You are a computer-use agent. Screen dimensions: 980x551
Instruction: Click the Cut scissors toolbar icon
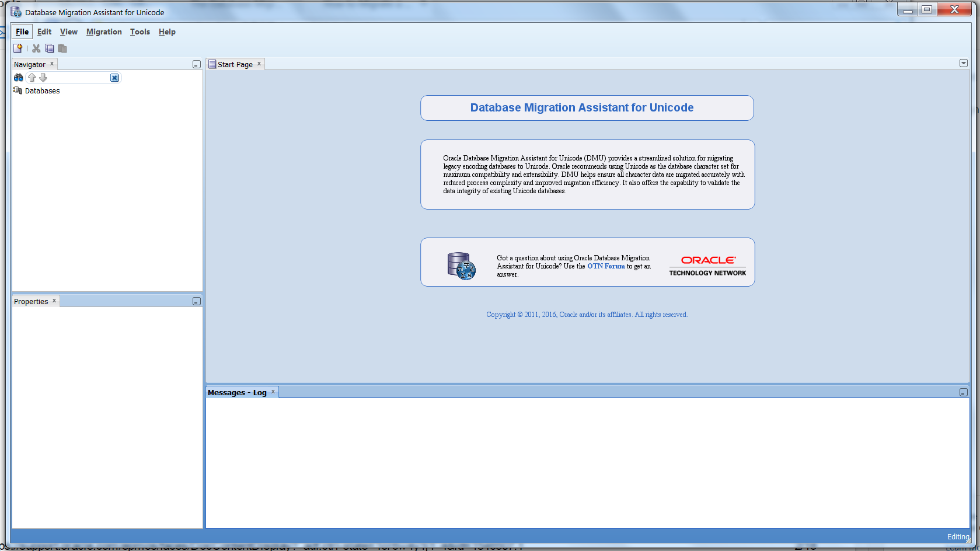pyautogui.click(x=36, y=48)
